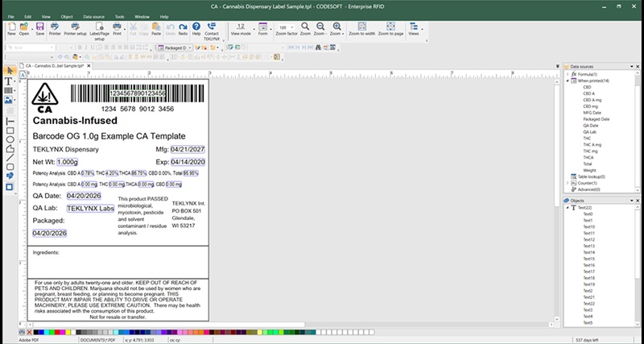Open a label file using the Open icon
Screen dimensions: 644x344
[24, 29]
